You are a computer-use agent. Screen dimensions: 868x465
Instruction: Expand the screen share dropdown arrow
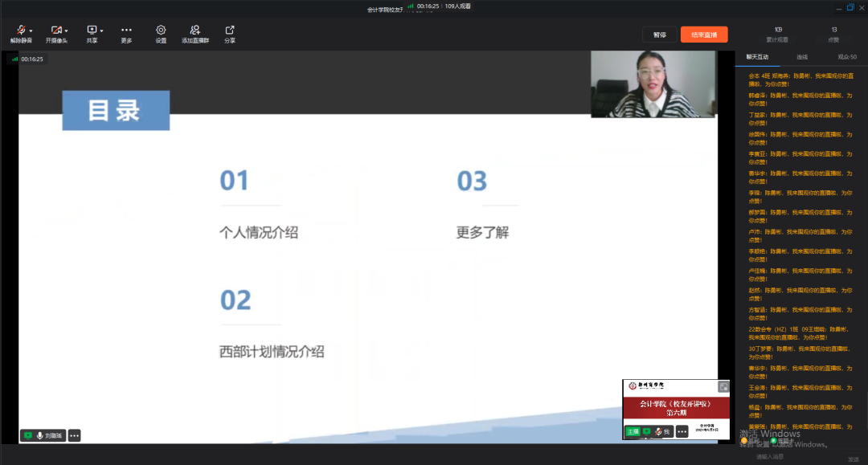pos(101,31)
